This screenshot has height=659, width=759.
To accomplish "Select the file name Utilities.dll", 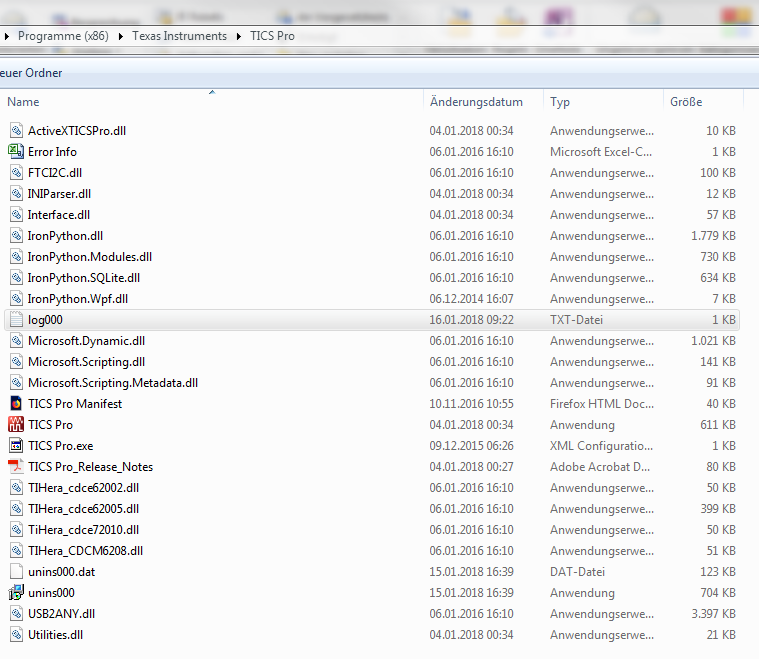I will coord(56,635).
